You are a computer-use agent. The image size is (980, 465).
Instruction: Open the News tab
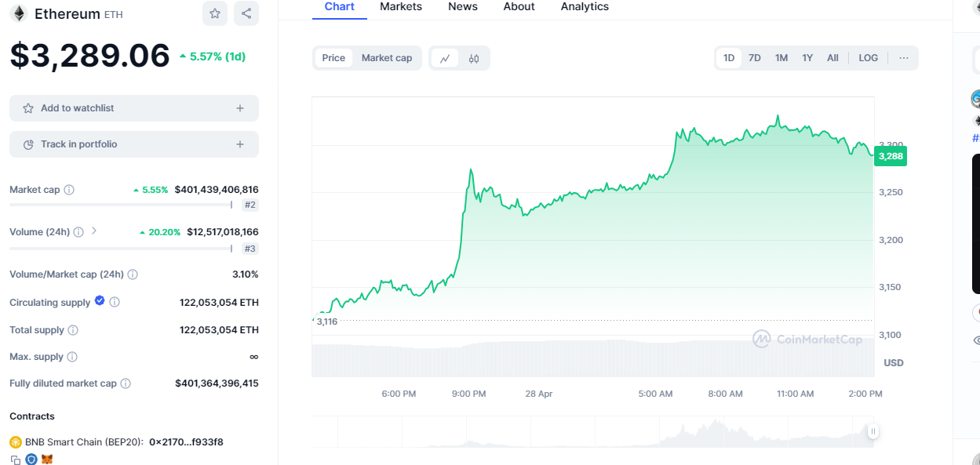(x=463, y=7)
